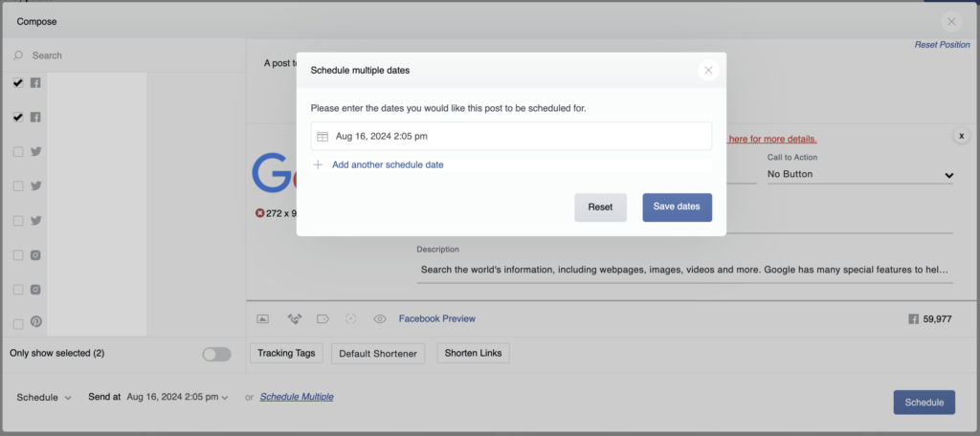Screen dimensions: 980x436
Task: Open the Facebook Preview link
Action: pyautogui.click(x=436, y=318)
